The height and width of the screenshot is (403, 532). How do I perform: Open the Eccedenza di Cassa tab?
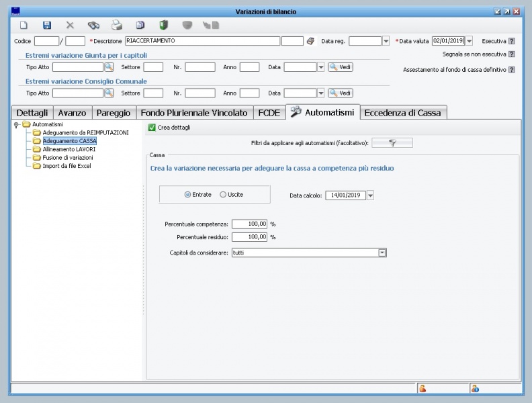point(402,113)
